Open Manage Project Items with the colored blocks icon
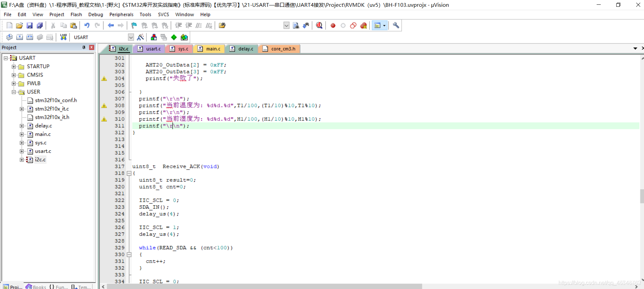 point(154,37)
